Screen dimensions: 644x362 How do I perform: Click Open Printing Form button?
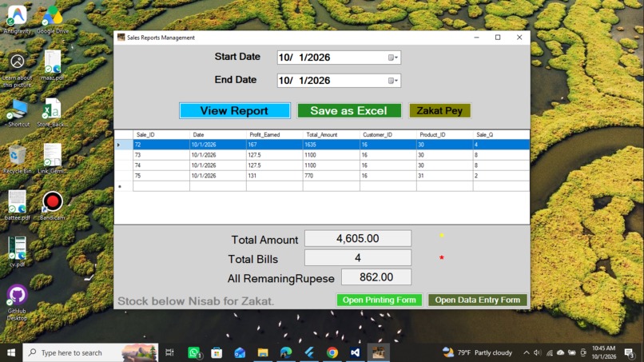(379, 300)
